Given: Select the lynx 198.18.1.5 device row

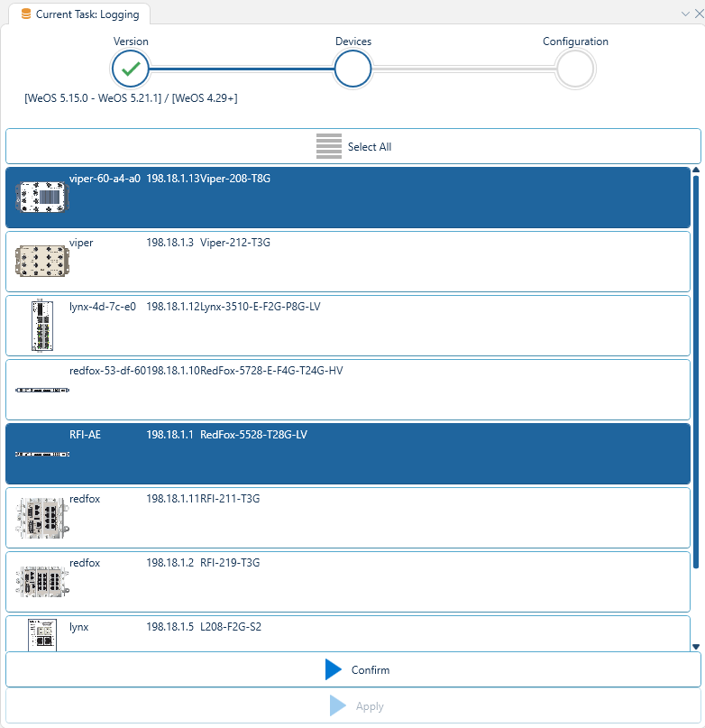Looking at the screenshot, I should [x=348, y=634].
